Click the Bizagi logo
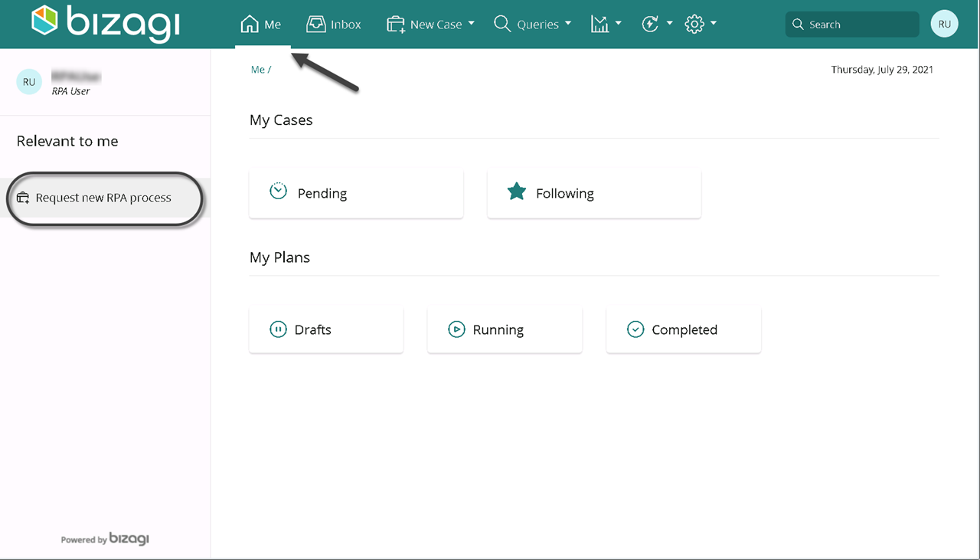The height and width of the screenshot is (560, 980). coord(106,22)
